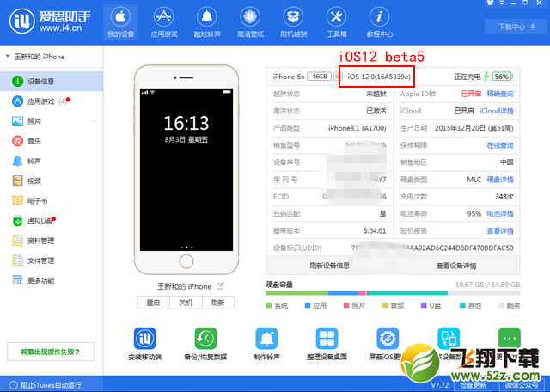The width and height of the screenshot is (550, 392).
Task: Click the teal 其他 legend swatch
Action: coord(462,305)
